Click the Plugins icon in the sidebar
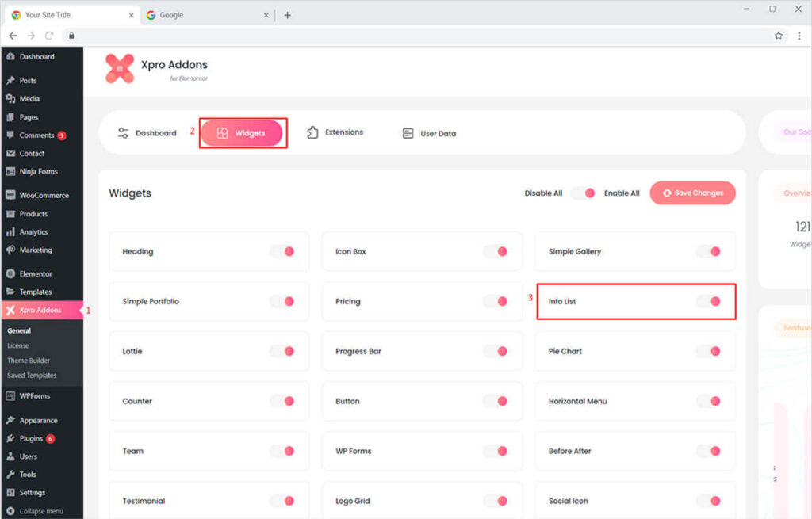Viewport: 812px width, 519px height. click(10, 438)
